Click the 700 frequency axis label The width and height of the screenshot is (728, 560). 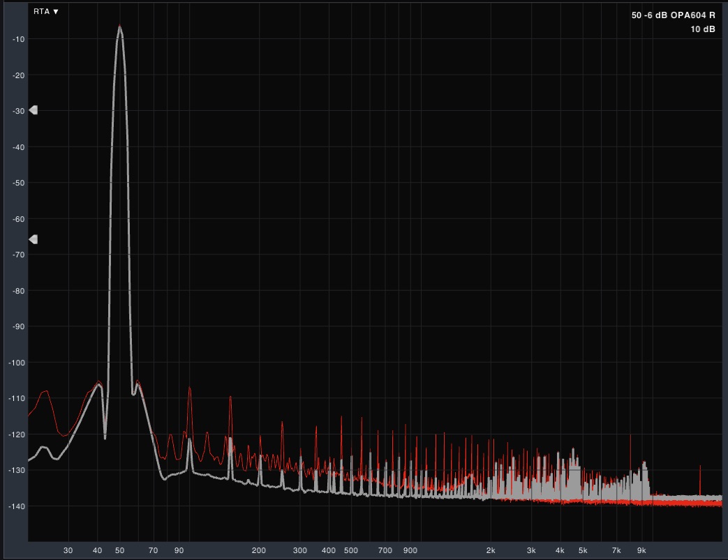(x=385, y=551)
